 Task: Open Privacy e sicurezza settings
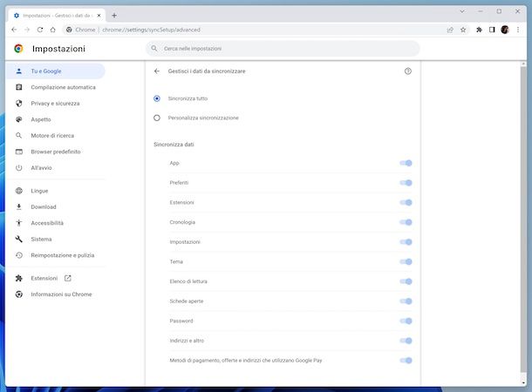[x=55, y=104]
